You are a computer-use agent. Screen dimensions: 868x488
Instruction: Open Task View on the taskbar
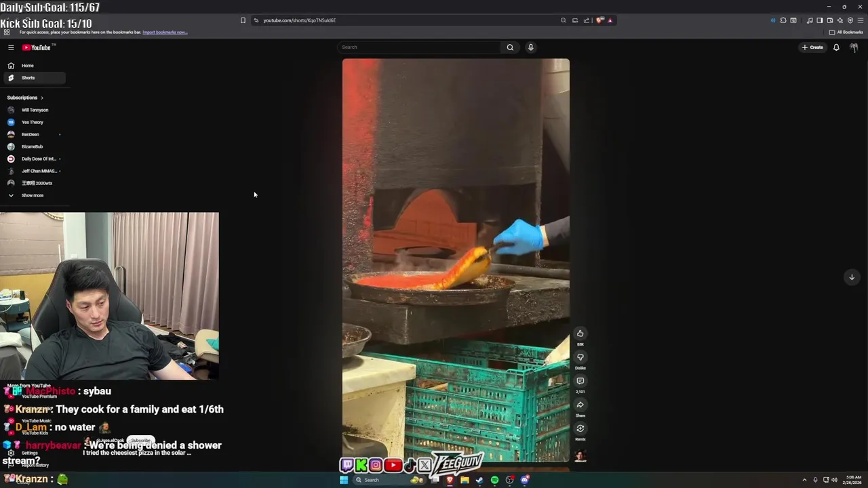click(x=435, y=480)
